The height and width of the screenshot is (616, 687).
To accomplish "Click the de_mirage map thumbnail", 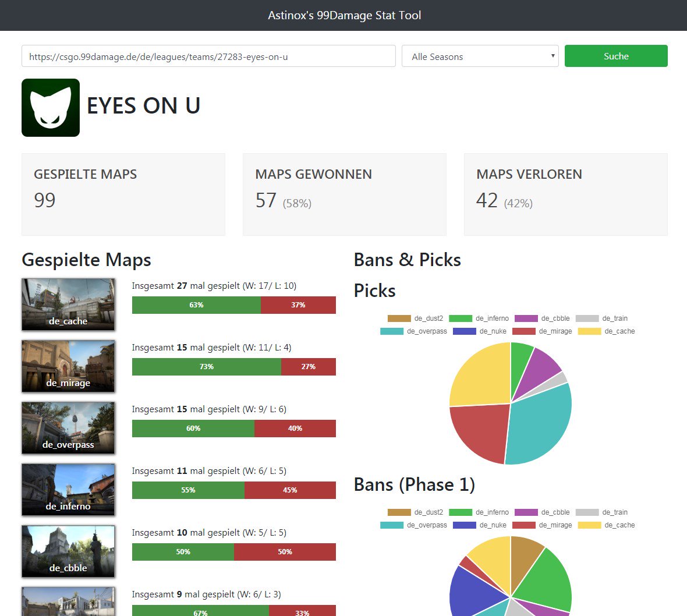I will pos(68,366).
